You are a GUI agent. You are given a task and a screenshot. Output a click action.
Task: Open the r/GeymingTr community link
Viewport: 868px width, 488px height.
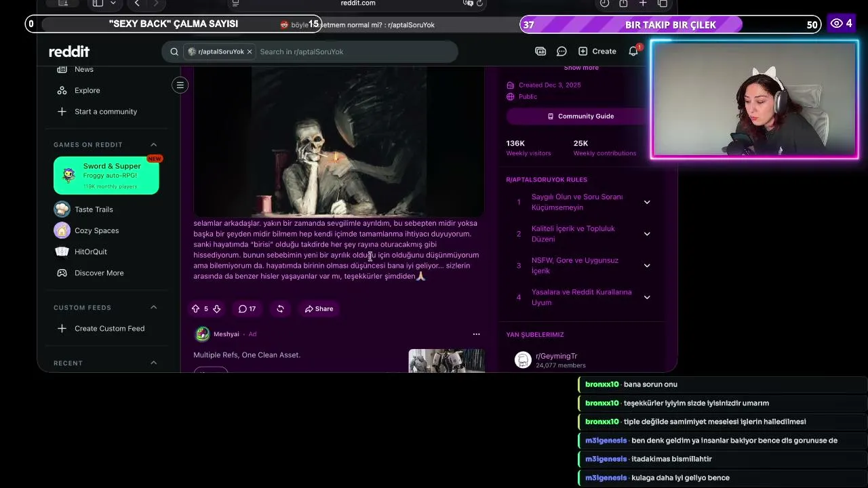(557, 356)
